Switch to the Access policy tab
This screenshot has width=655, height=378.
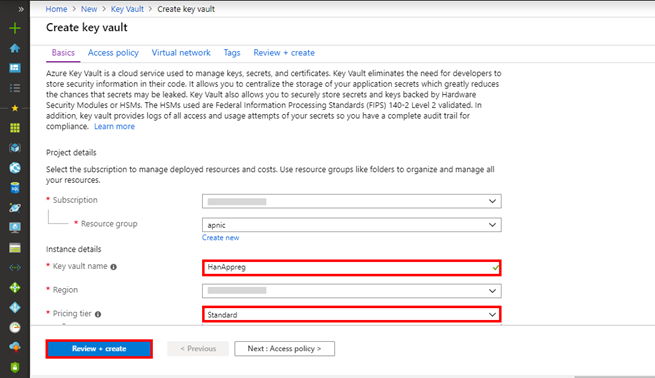click(x=113, y=53)
